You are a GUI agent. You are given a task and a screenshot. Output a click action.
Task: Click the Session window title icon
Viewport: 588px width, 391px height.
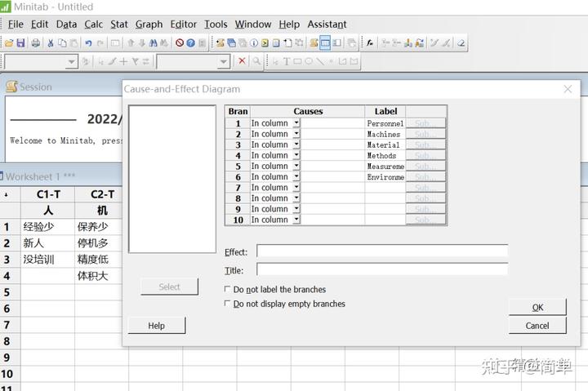tap(11, 87)
